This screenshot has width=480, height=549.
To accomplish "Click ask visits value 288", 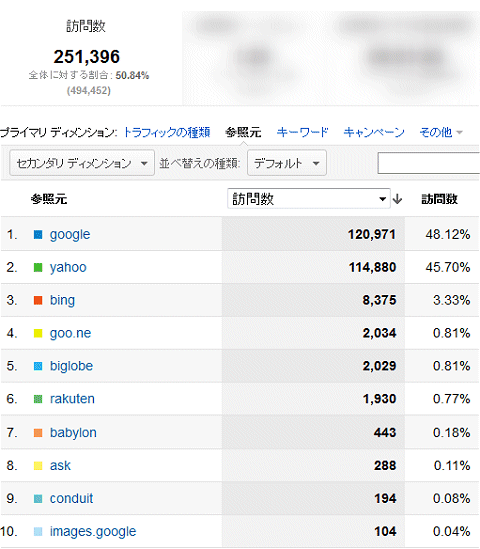I will click(x=385, y=466).
